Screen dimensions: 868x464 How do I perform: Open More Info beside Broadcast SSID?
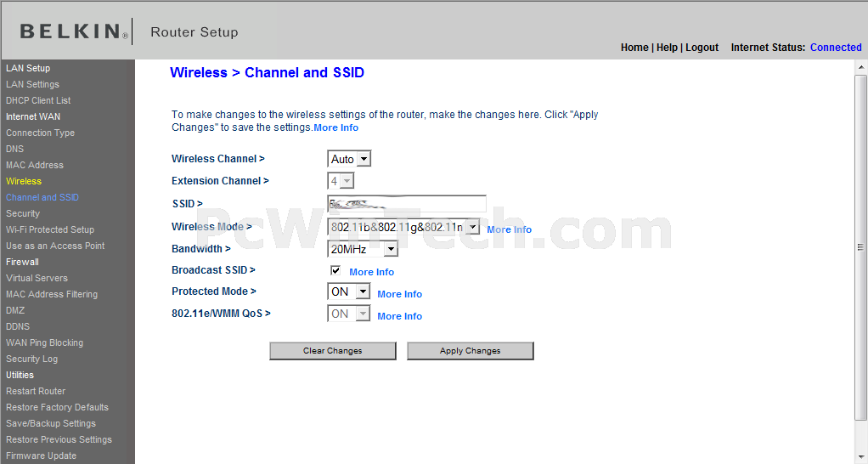click(371, 273)
